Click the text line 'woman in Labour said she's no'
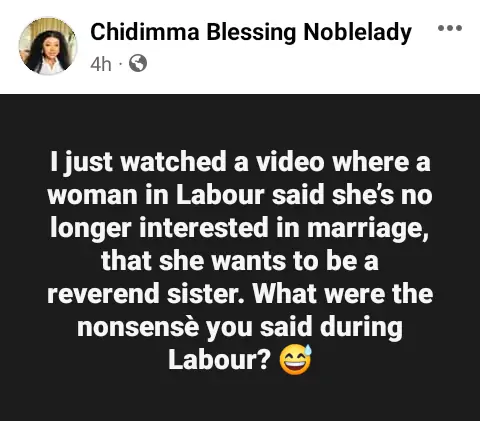 pos(240,194)
